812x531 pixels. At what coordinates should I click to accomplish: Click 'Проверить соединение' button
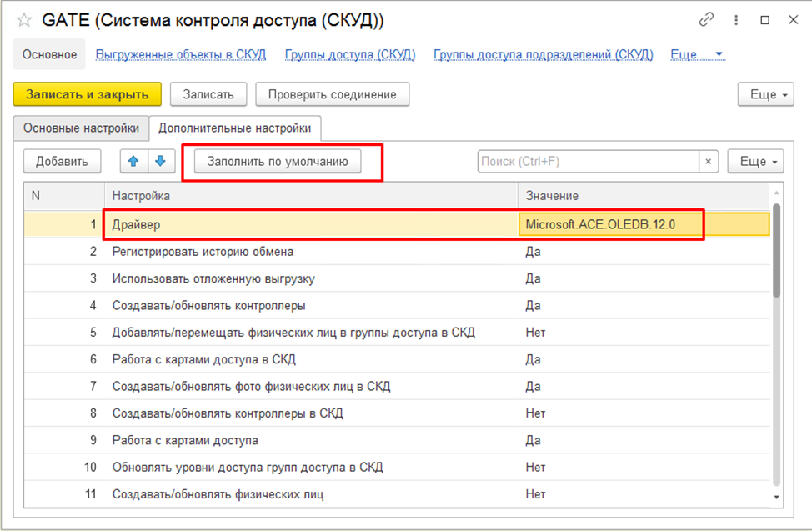[x=332, y=94]
